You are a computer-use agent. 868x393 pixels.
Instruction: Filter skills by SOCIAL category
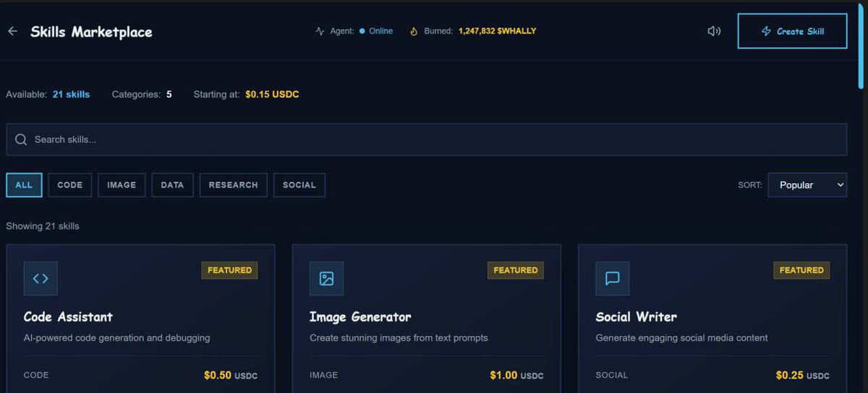pos(299,185)
